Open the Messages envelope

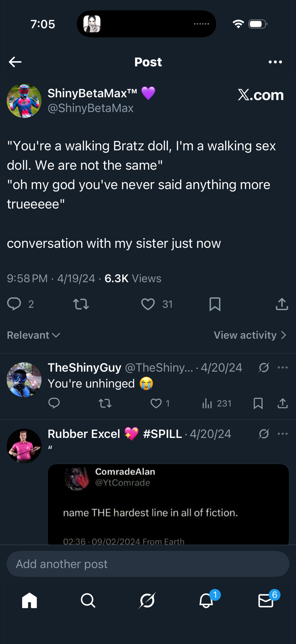266,601
